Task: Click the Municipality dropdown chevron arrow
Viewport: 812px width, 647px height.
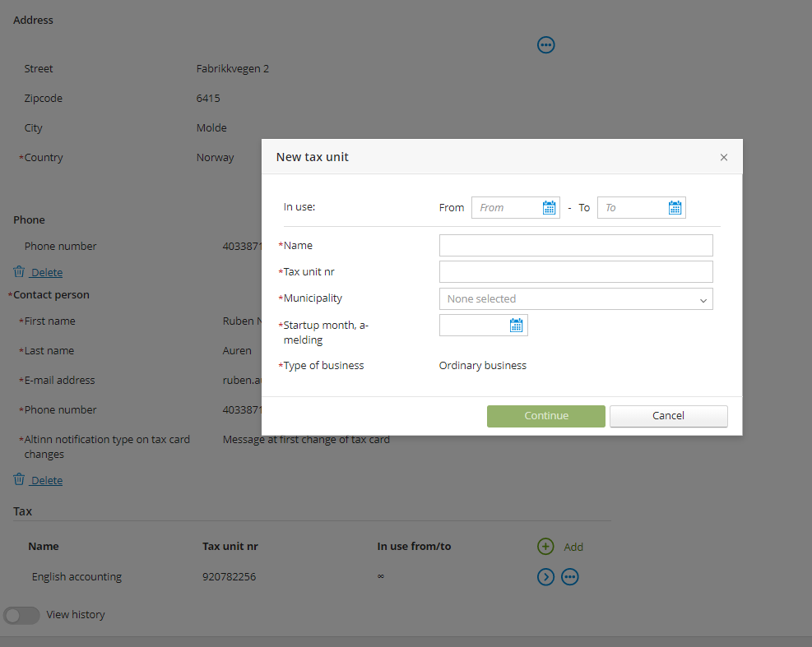Action: [703, 300]
